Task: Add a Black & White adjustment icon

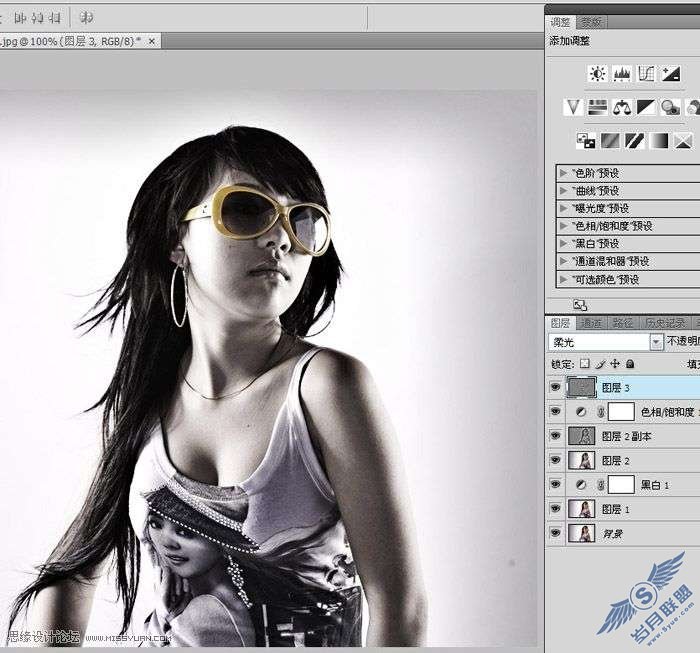Action: click(x=646, y=107)
